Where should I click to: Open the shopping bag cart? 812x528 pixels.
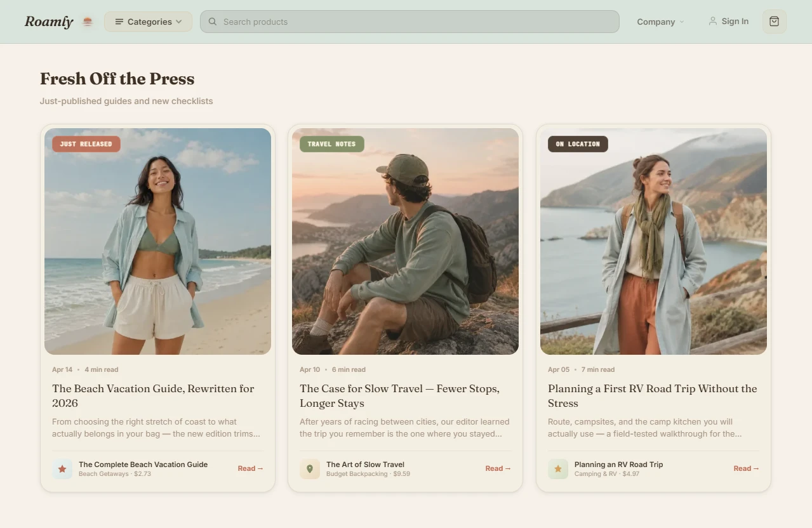pos(774,22)
